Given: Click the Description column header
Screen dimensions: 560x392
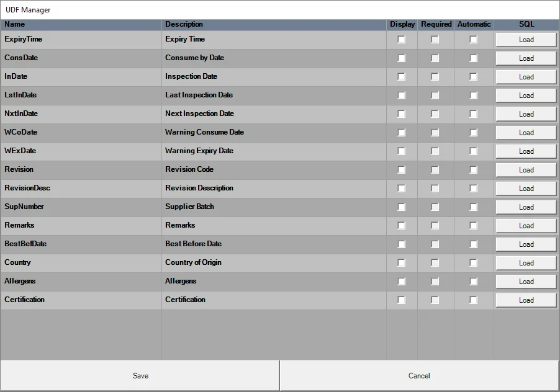Looking at the screenshot, I should (273, 24).
